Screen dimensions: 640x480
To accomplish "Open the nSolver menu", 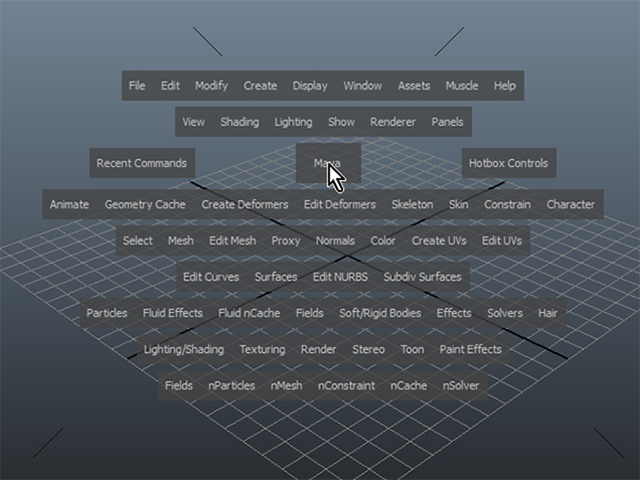I will [x=461, y=386].
